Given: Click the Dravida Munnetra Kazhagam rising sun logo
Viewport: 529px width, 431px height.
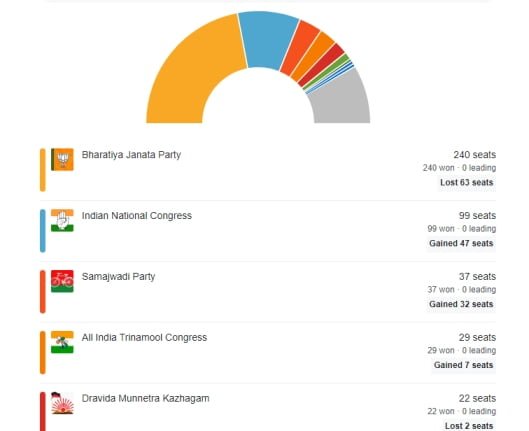Looking at the screenshot, I should tap(62, 403).
